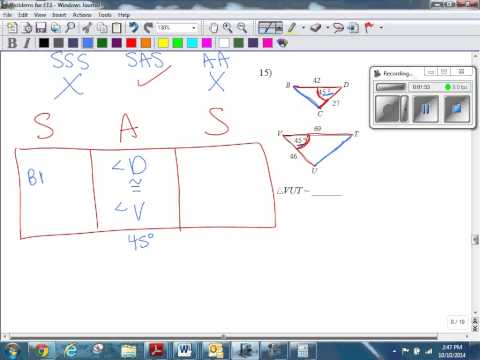
Task: Select the Pan hand tool
Action: pos(214,28)
